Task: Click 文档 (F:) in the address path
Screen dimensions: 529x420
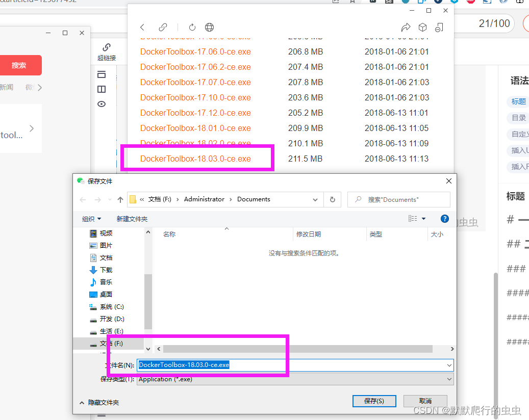Action: pyautogui.click(x=160, y=199)
